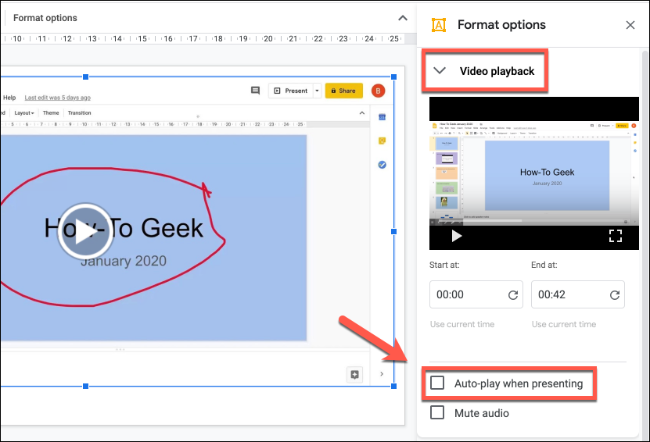Click Use current time under Start at

coord(463,325)
